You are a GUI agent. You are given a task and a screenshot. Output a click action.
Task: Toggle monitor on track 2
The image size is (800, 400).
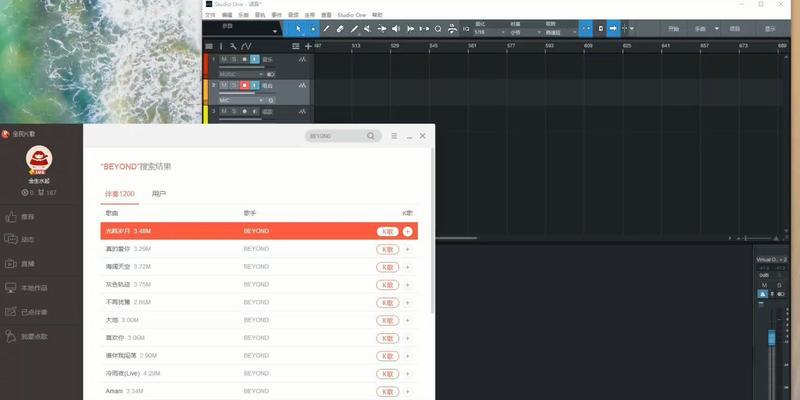pyautogui.click(x=255, y=85)
